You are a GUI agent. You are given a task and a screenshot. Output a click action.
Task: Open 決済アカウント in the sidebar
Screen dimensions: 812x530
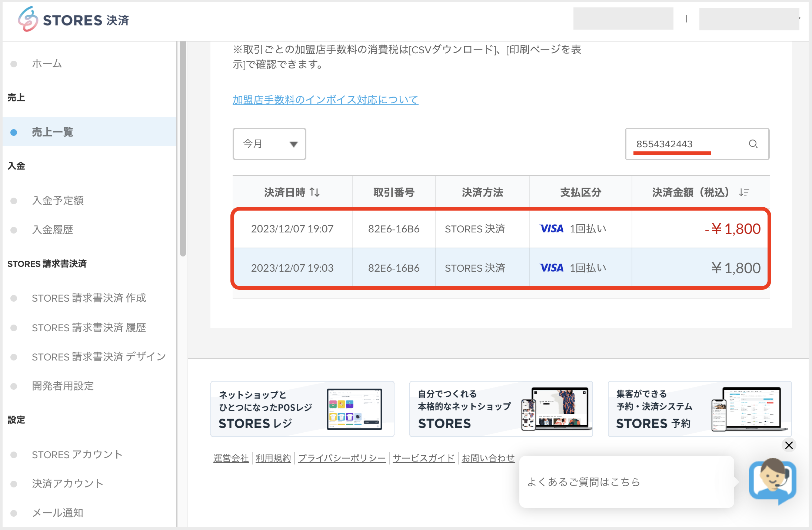click(68, 484)
